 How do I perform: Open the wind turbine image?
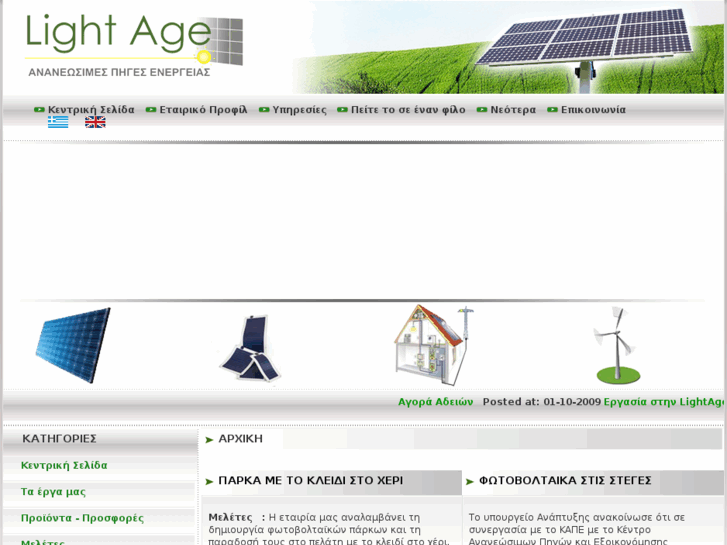616,345
